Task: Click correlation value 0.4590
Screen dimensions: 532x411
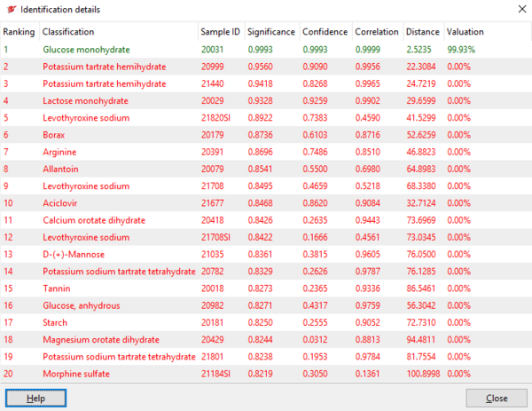Action: click(x=368, y=118)
